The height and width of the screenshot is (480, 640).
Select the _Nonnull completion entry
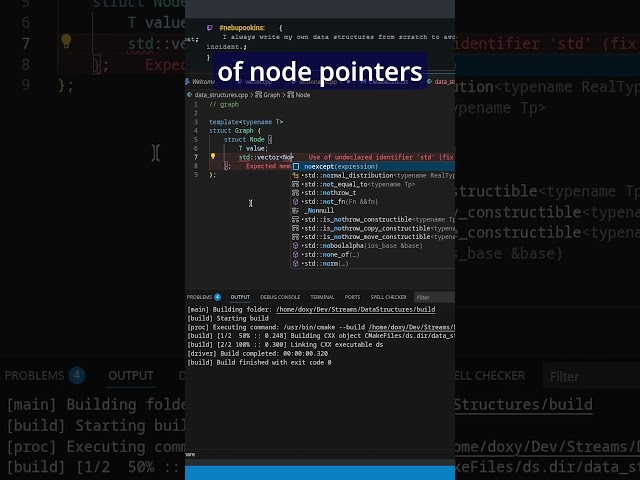(373, 211)
